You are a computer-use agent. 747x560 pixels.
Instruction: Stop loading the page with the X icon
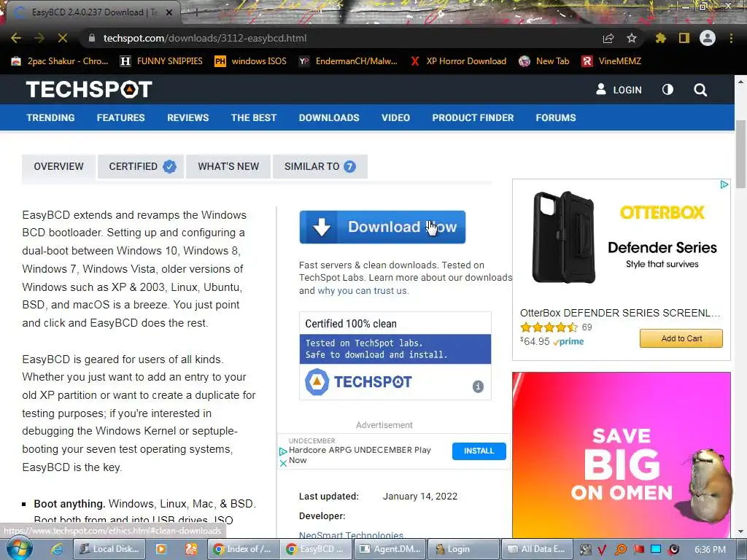pyautogui.click(x=63, y=38)
